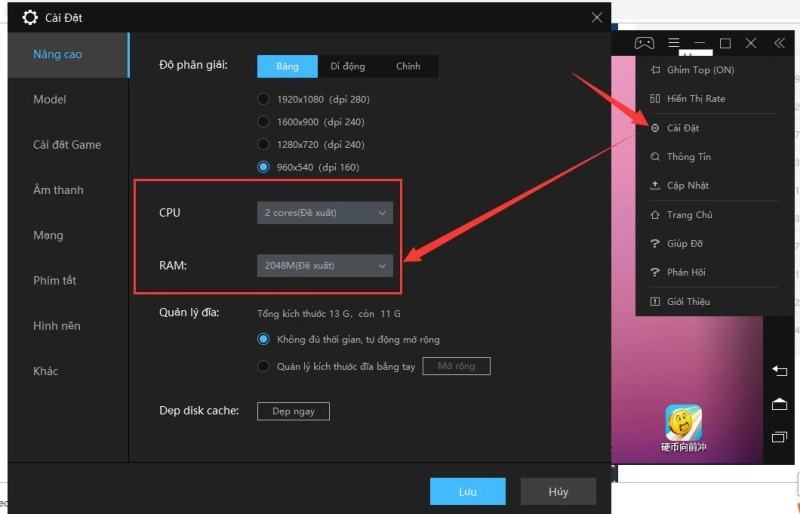
Task: Select 1600x900 resolution option
Action: point(263,121)
